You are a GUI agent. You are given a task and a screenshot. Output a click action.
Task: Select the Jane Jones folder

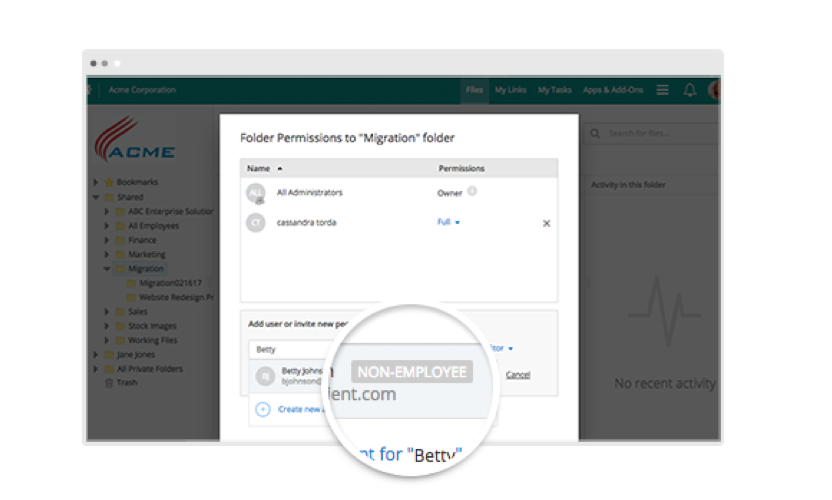(x=136, y=355)
